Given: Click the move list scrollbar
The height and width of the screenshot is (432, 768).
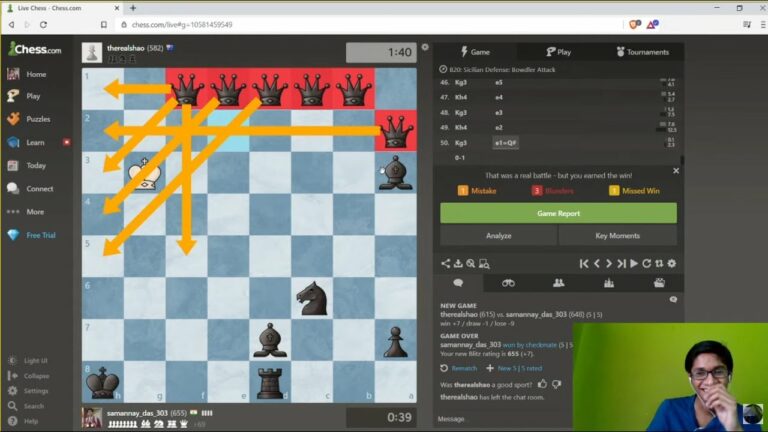Looking at the screenshot, I should click(x=681, y=160).
